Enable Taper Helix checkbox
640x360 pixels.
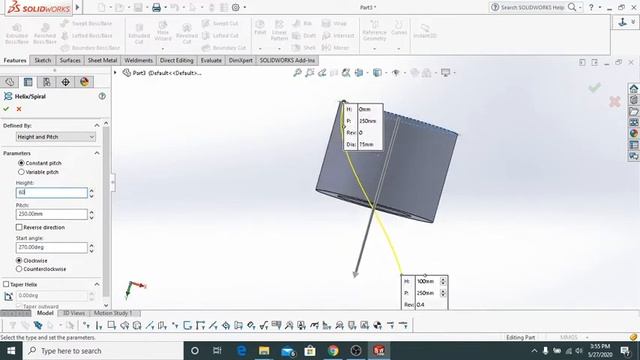point(6,284)
